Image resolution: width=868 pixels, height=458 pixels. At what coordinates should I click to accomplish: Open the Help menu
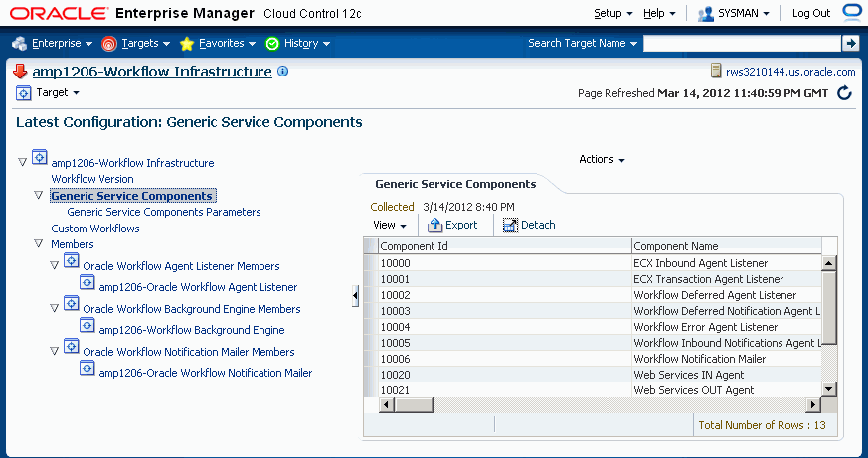coord(659,13)
